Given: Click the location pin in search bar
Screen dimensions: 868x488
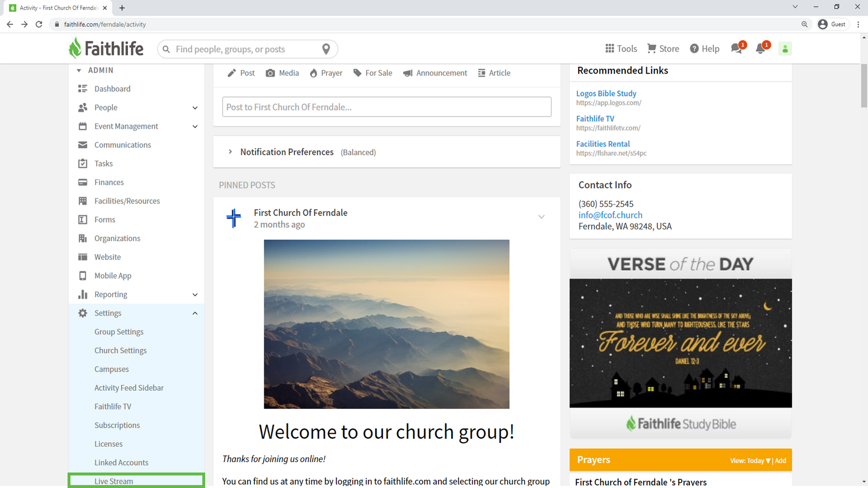Looking at the screenshot, I should (x=326, y=49).
